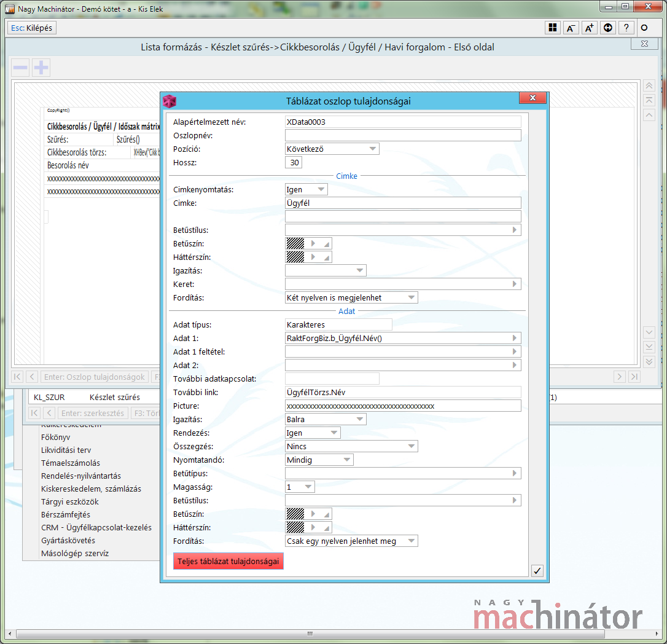Screen dimensions: 667x644
Task: Pick the Háttérszín color swatch in the Cimke section
Action: click(x=295, y=257)
